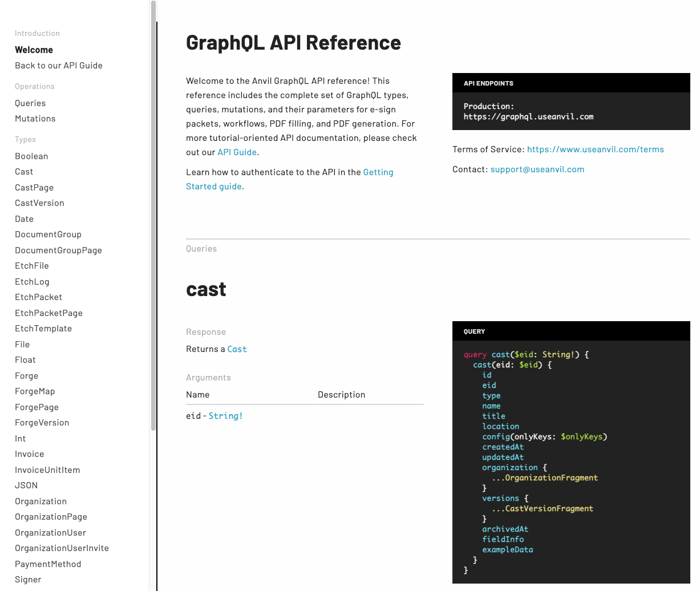Open the Terms of Service URL
This screenshot has width=700, height=591.
[x=595, y=149]
